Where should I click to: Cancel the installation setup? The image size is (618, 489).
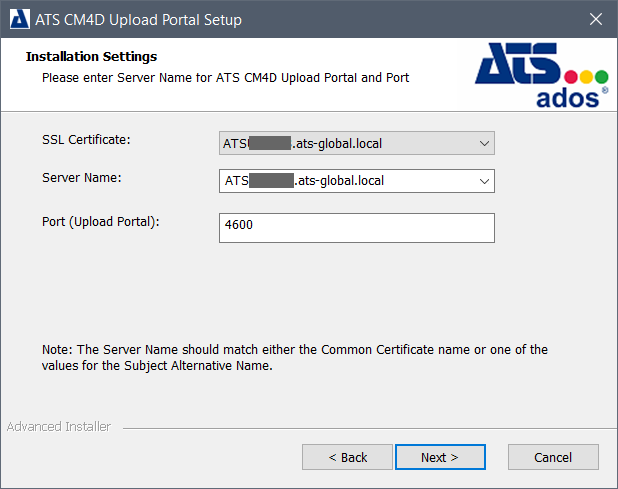tap(553, 457)
